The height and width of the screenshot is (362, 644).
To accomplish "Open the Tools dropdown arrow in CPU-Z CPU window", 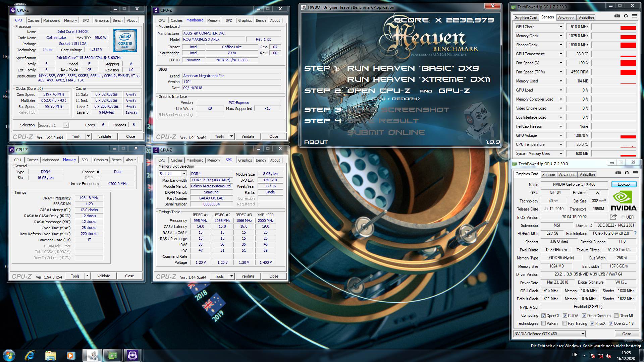I will (88, 136).
